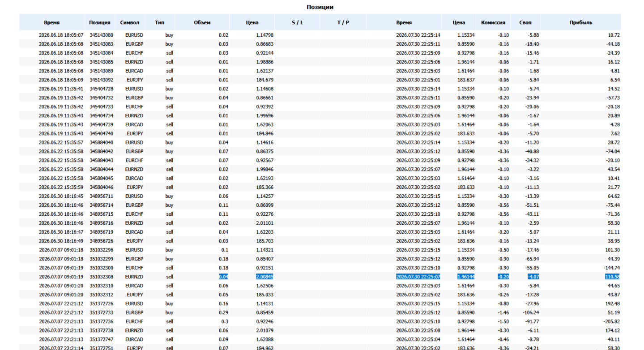Click the highlighted profit value 110.58
This screenshot has height=350, width=644.
pos(612,277)
